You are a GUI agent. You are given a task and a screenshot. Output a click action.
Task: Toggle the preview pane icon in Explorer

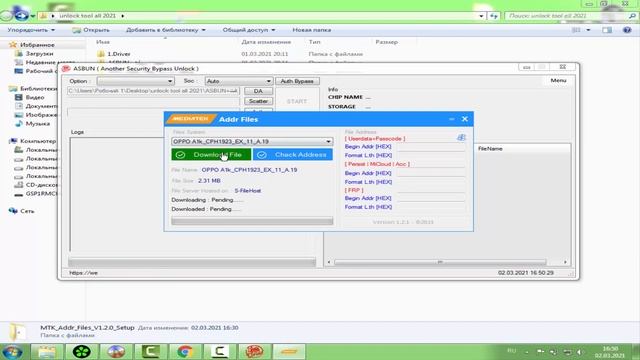(607, 30)
